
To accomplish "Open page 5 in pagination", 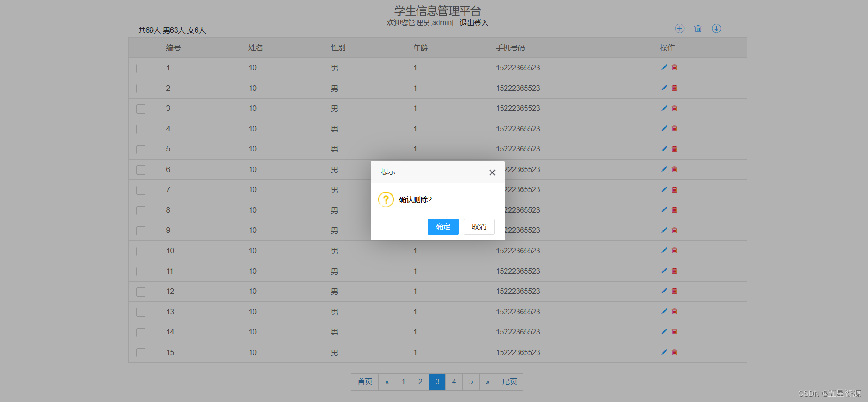I will click(471, 382).
